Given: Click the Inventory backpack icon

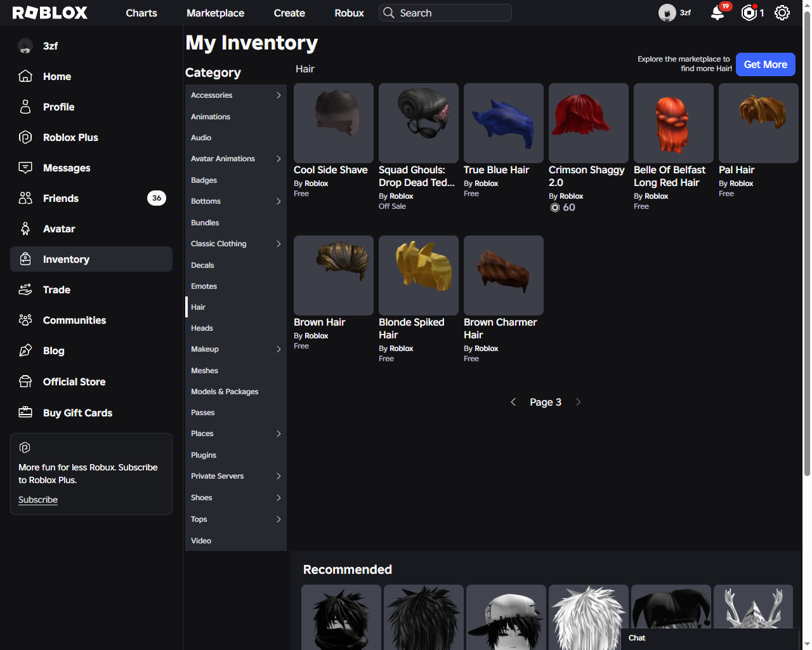Looking at the screenshot, I should coord(25,259).
